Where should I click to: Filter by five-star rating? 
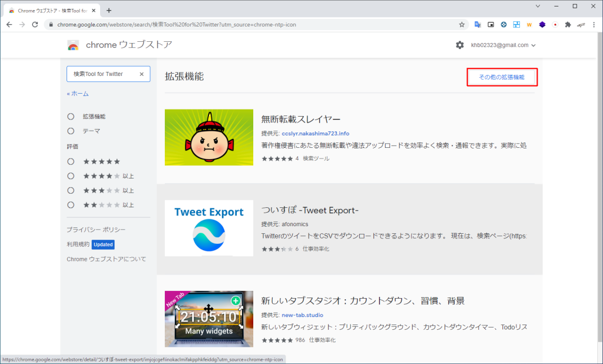(x=71, y=161)
